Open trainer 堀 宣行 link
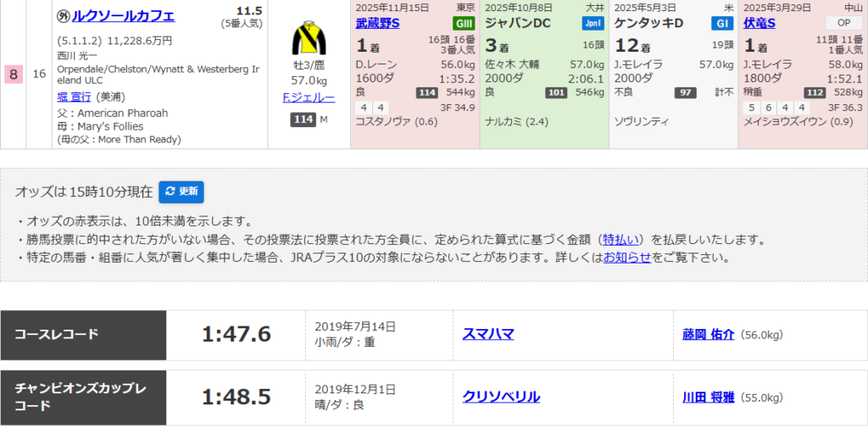Viewport: 868px width, 434px height. pos(75,97)
